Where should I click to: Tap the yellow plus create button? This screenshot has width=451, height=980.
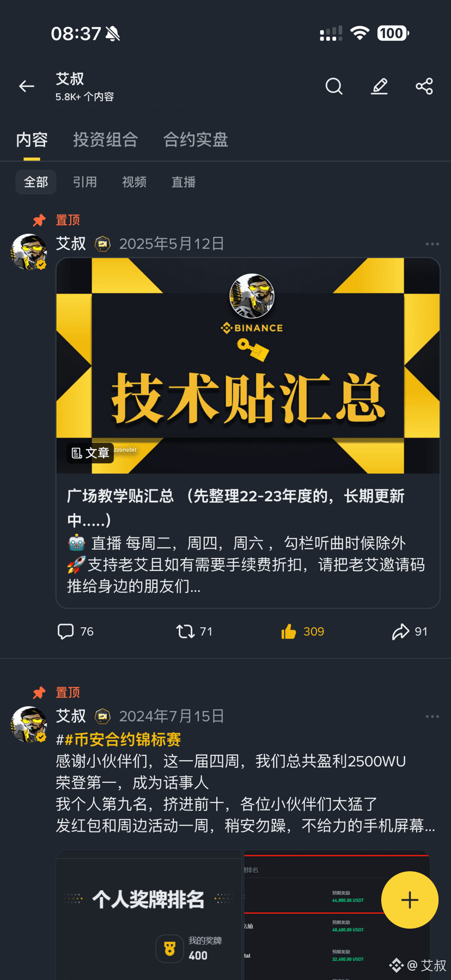click(x=410, y=900)
